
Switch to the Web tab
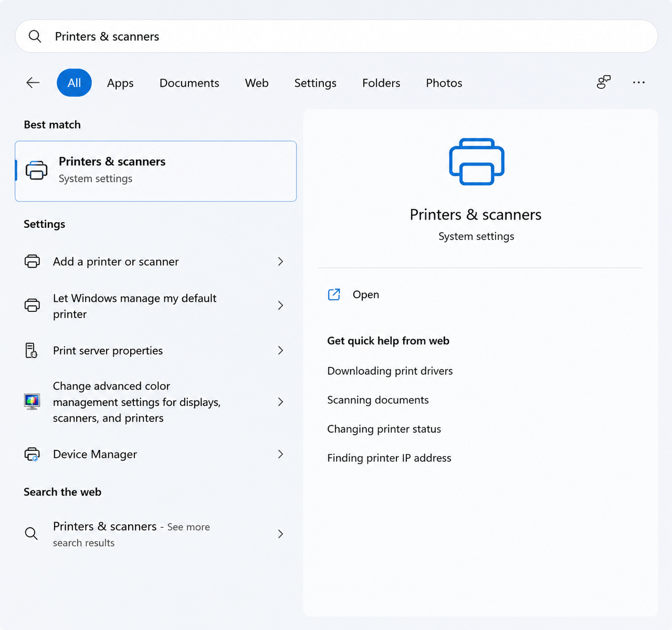click(257, 83)
